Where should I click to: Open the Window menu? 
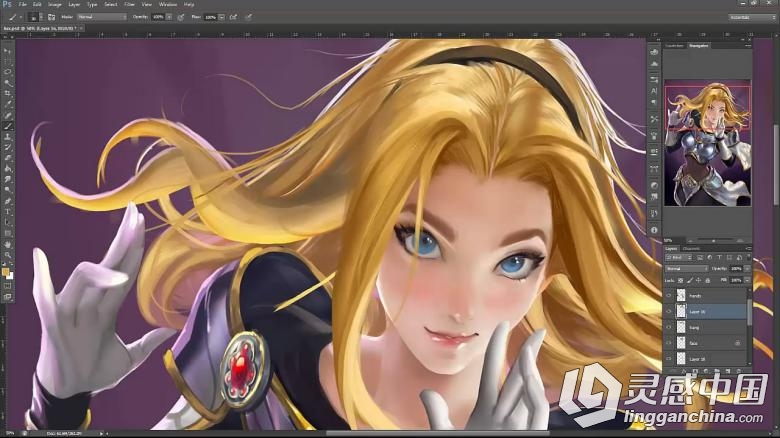[168, 4]
